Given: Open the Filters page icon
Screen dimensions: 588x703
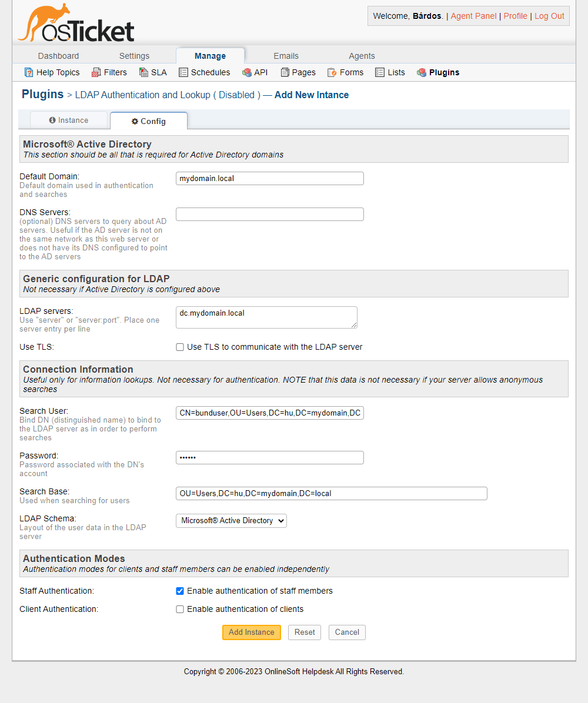Looking at the screenshot, I should click(x=94, y=72).
